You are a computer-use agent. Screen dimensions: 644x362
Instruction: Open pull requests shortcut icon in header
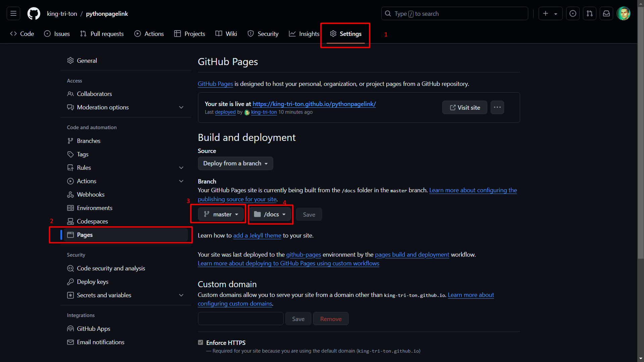[x=590, y=13]
